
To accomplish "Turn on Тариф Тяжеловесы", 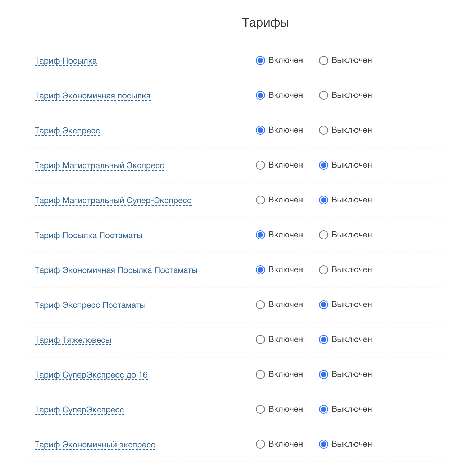I will 260,340.
